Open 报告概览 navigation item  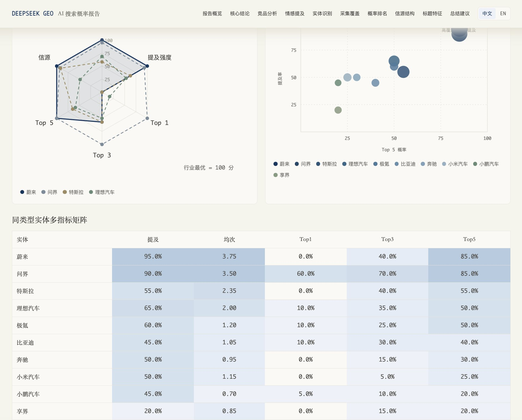tap(212, 14)
